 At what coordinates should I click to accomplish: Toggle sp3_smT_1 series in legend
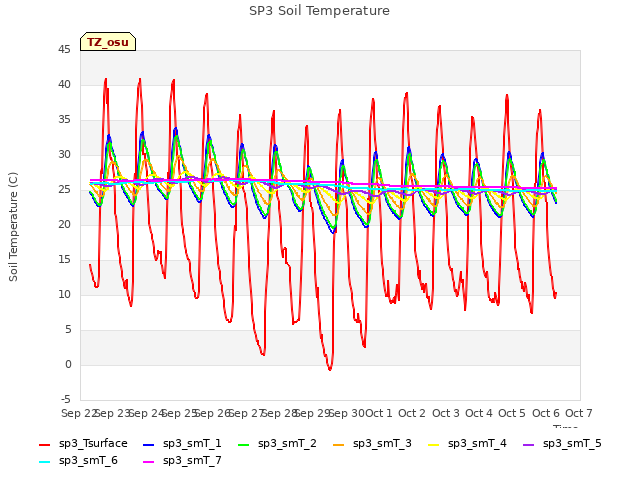[x=182, y=444]
